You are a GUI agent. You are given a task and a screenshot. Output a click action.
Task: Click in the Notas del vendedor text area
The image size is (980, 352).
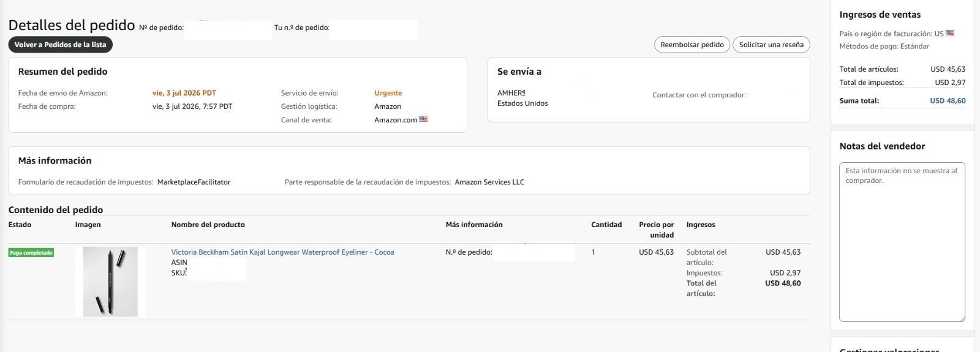(x=902, y=242)
